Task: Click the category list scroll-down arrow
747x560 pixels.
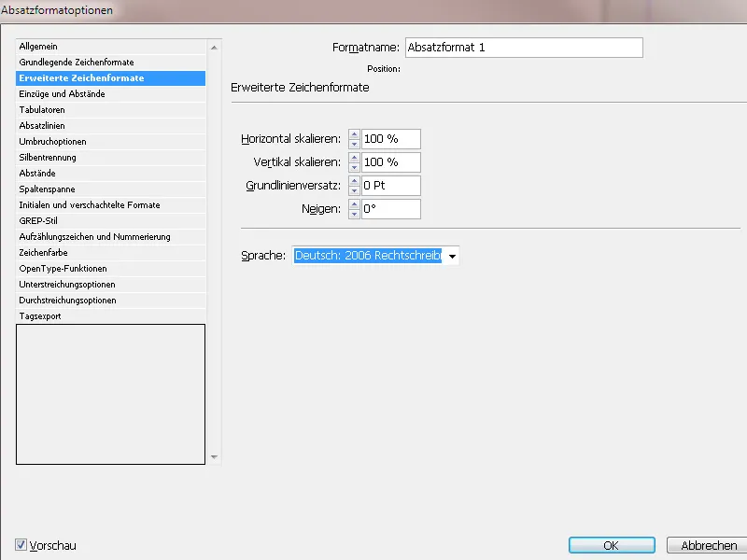Action: [214, 457]
